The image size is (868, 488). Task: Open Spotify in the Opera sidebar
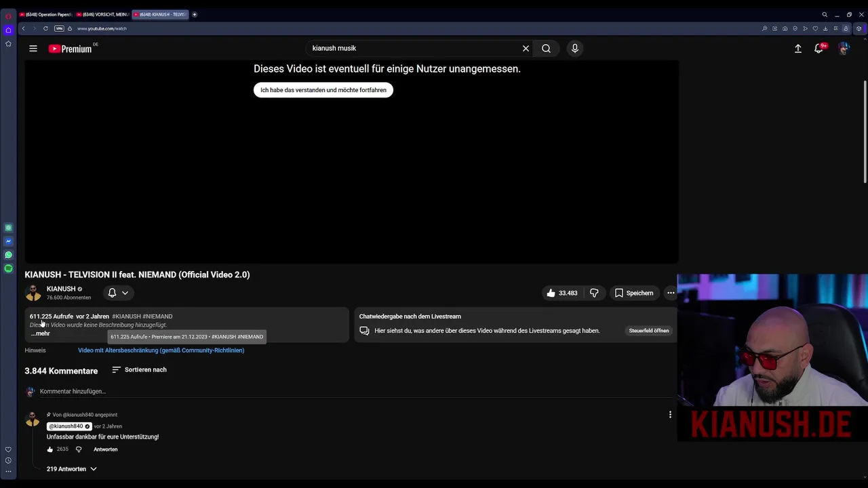point(8,268)
